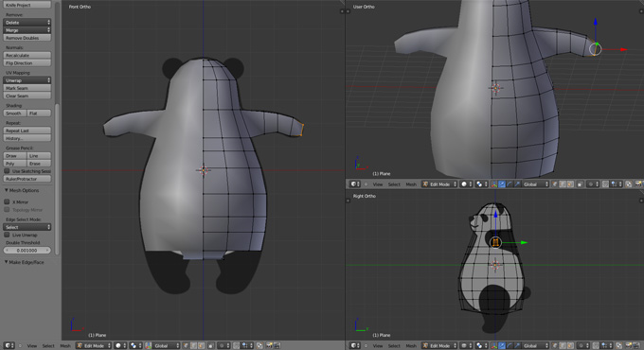Open Select menu in Front Ortho header
Viewport: 644px width, 350px height.
[x=48, y=345]
